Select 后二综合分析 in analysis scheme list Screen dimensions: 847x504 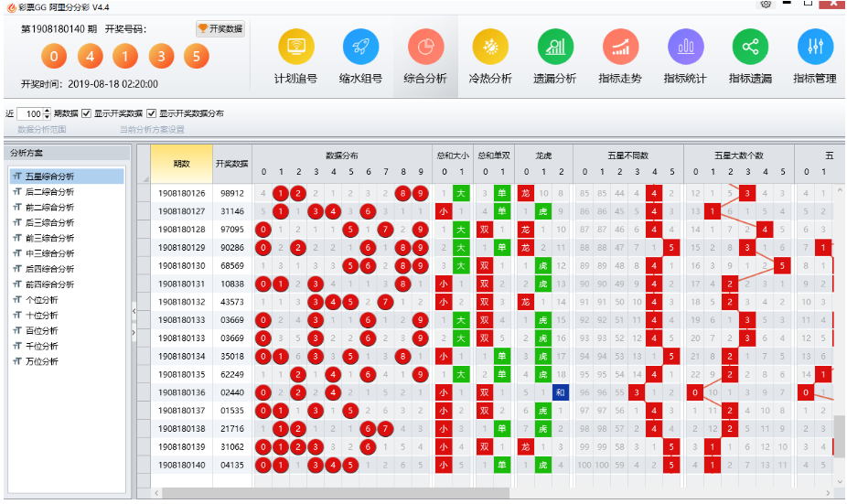click(49, 192)
